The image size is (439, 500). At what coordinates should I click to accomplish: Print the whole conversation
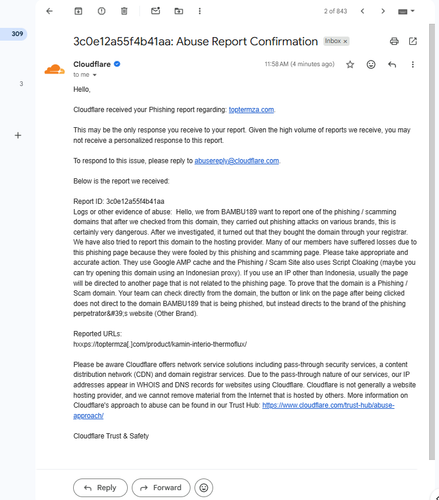point(394,41)
